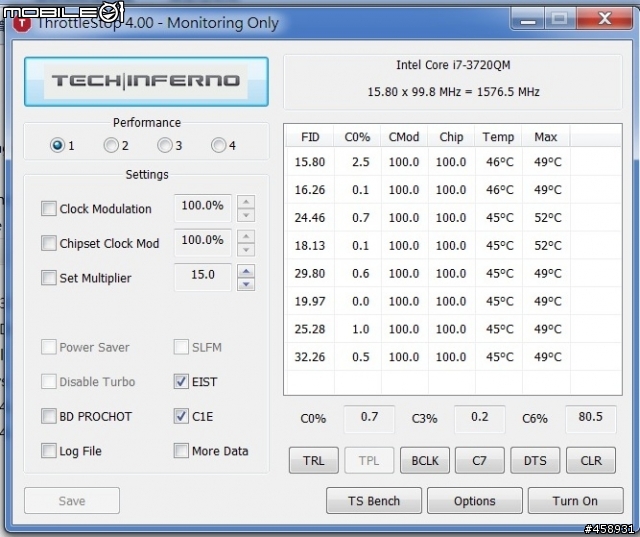Click the Chipset Clock Mod 100.0% value field
640x537 pixels.
click(x=203, y=243)
